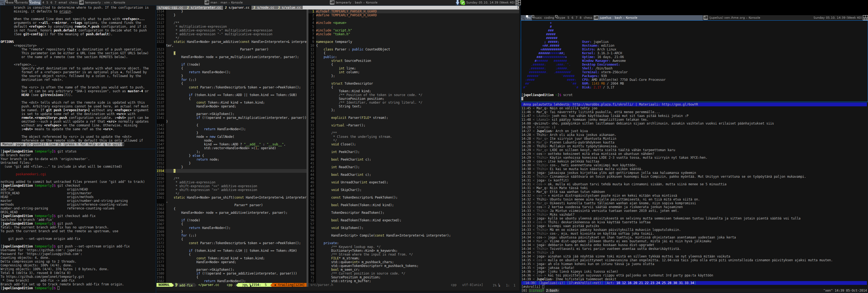Click the man Konsole terminal icon

[206, 2]
